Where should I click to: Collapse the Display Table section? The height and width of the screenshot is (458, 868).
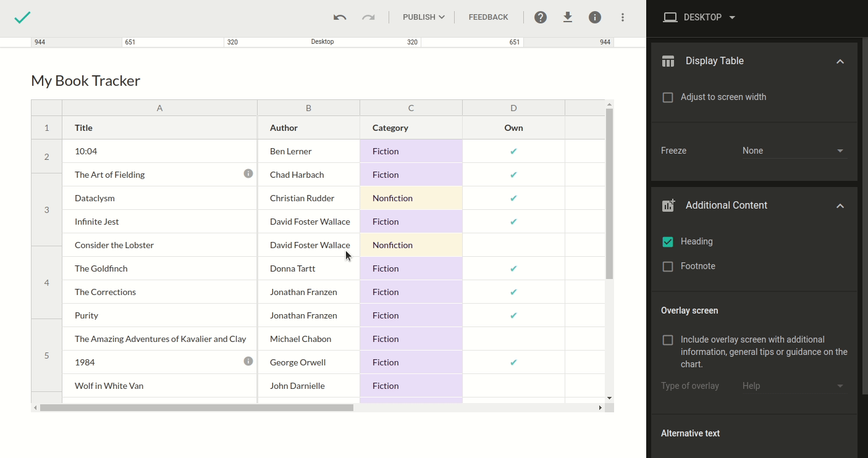(x=840, y=61)
